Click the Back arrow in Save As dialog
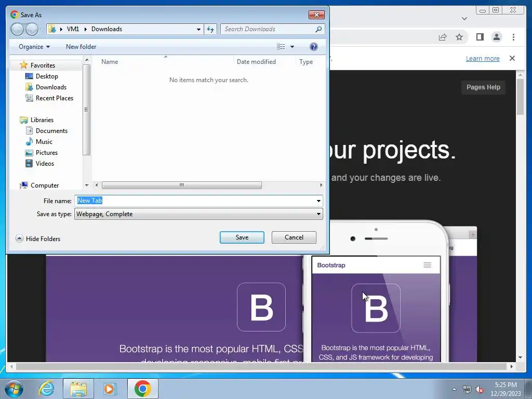 tap(17, 29)
